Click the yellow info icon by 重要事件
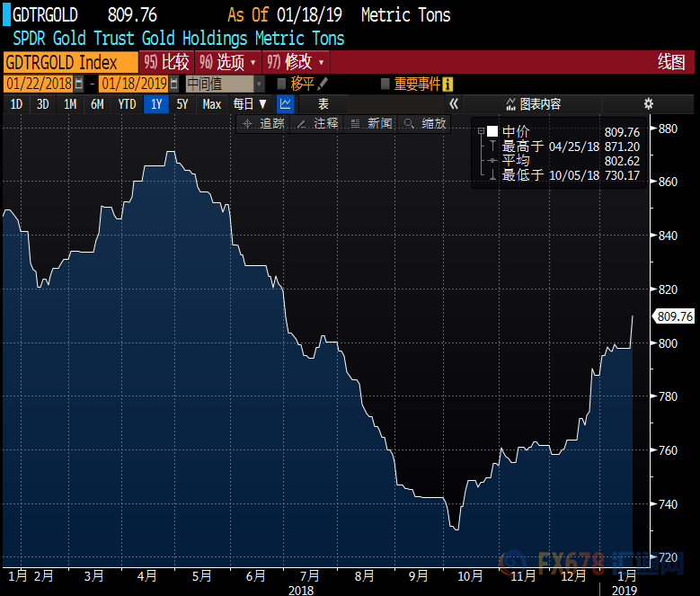The width and height of the screenshot is (700, 596). [x=447, y=84]
